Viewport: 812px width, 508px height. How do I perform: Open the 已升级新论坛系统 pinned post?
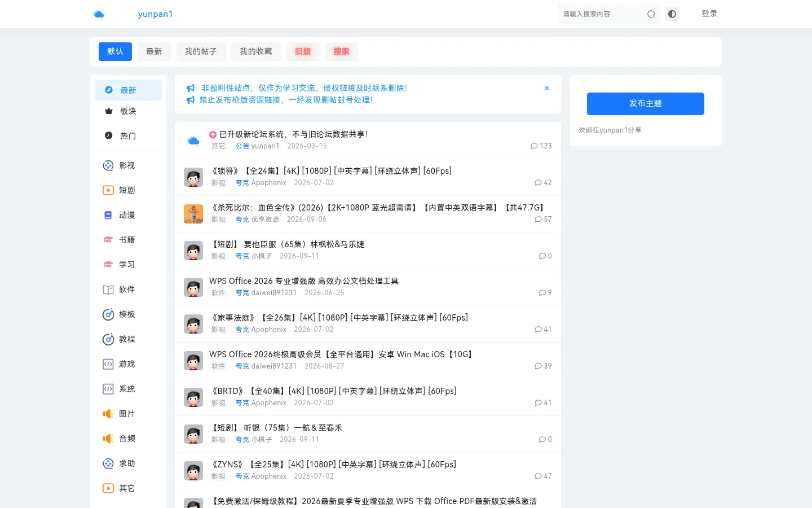click(293, 134)
